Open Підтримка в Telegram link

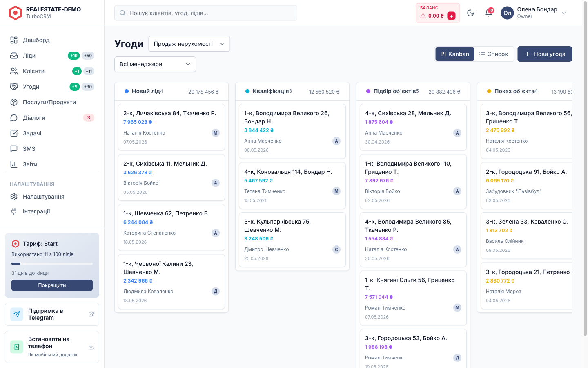tap(52, 314)
